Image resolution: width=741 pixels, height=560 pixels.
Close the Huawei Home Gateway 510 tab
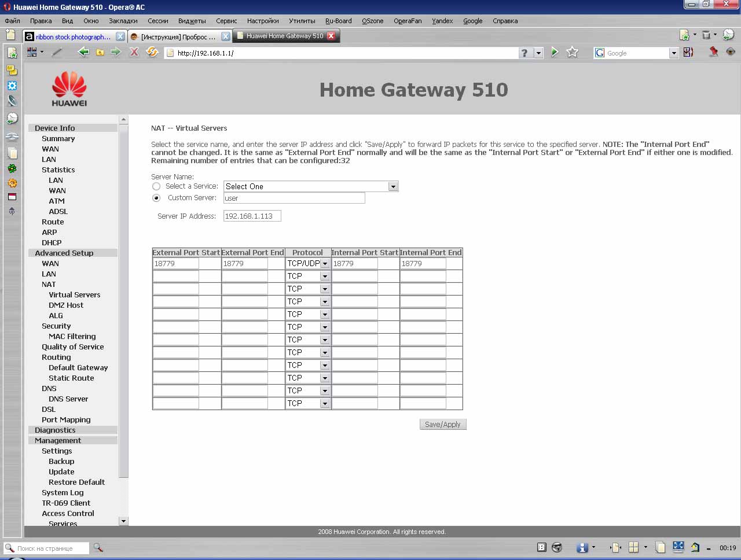click(331, 36)
